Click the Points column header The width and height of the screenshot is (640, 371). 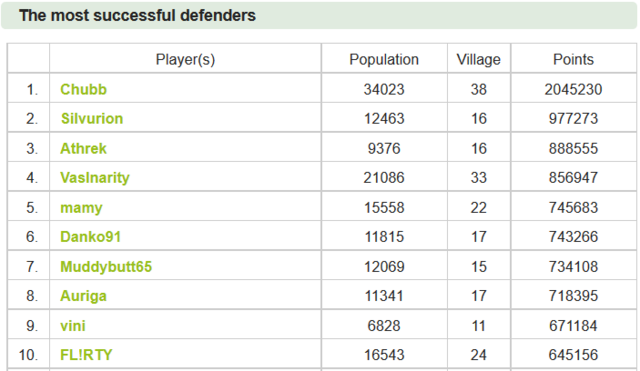point(573,60)
